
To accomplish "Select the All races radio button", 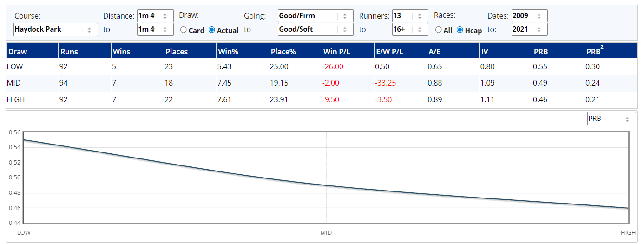I will [x=438, y=30].
